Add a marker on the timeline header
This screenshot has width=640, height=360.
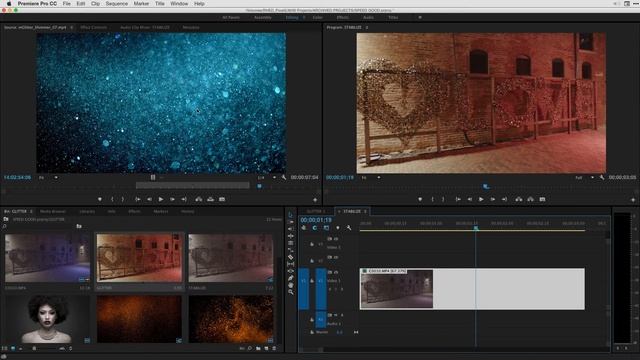pos(338,228)
